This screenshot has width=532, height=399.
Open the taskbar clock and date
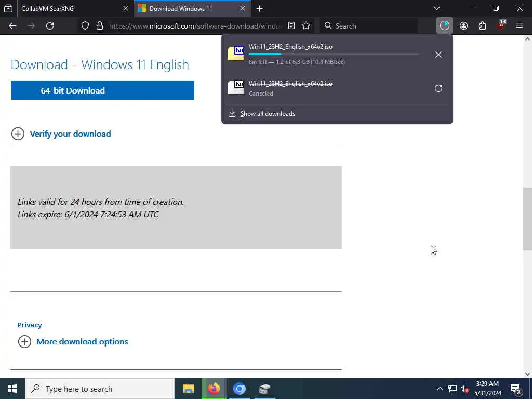487,389
